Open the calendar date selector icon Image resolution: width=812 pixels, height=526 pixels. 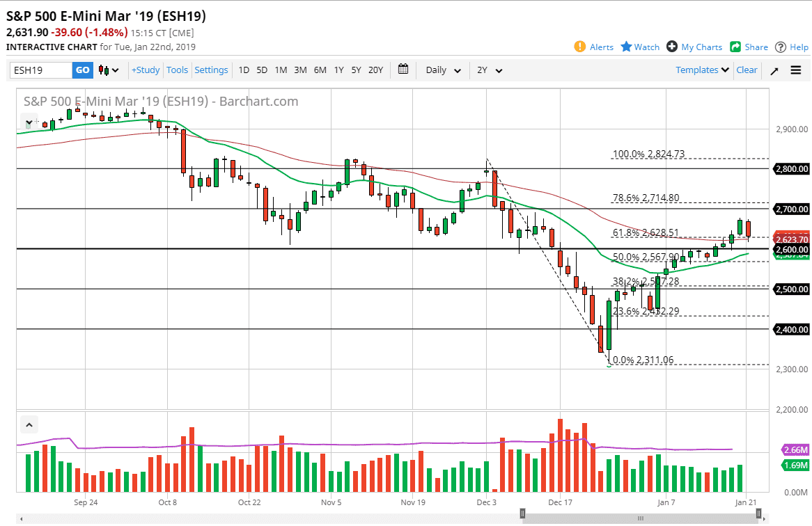click(403, 70)
